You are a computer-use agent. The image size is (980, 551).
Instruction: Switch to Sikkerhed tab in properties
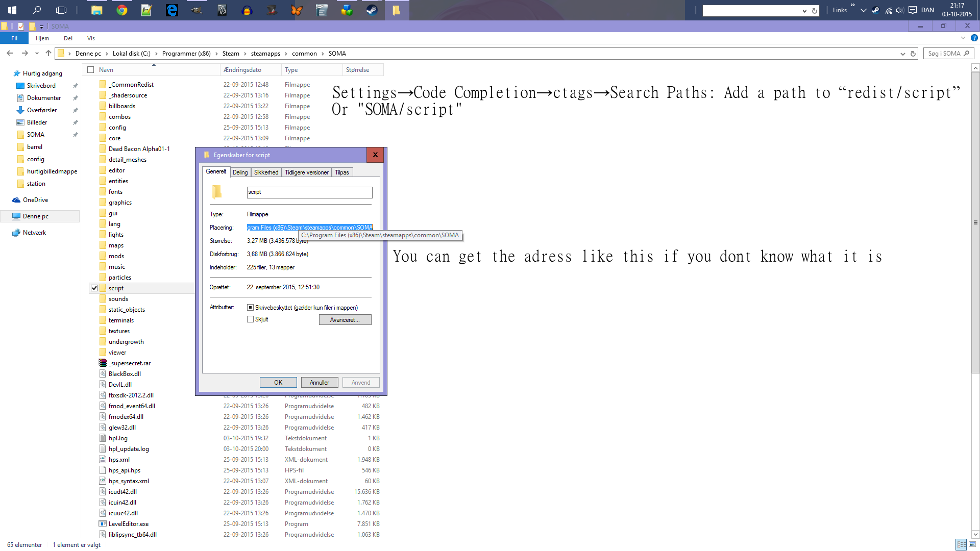pos(266,172)
